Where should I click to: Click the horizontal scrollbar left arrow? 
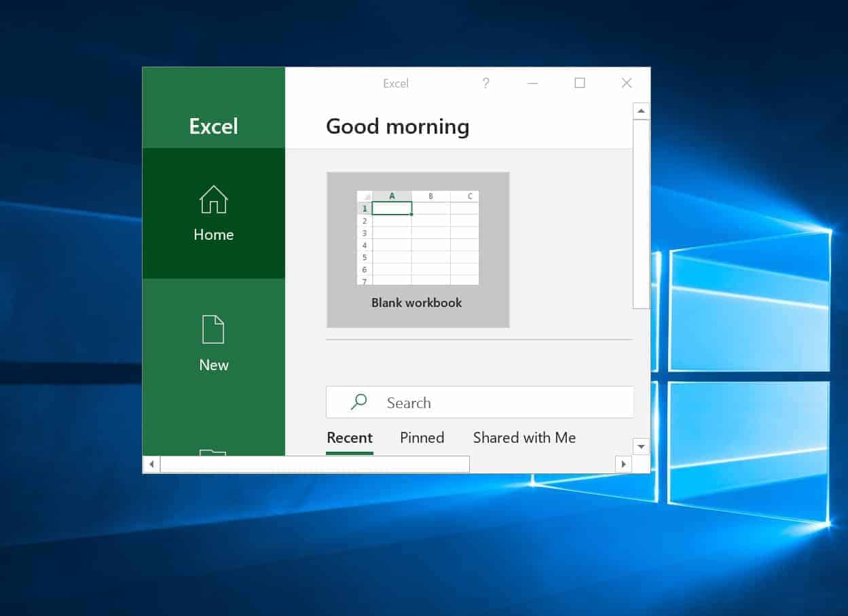click(x=151, y=464)
